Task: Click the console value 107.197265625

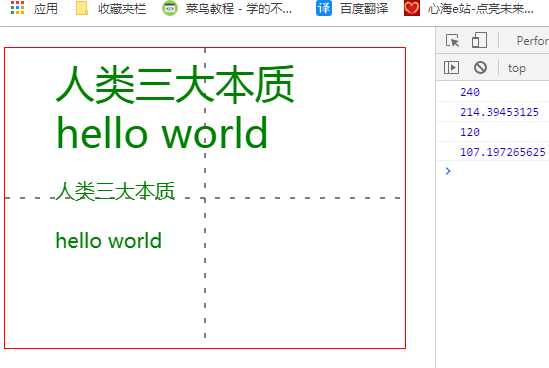Action: (x=502, y=152)
